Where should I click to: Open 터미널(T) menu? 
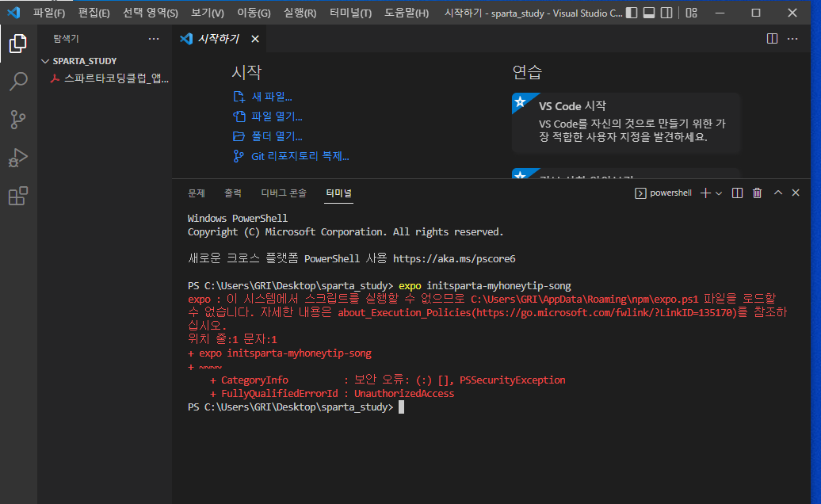pos(351,13)
